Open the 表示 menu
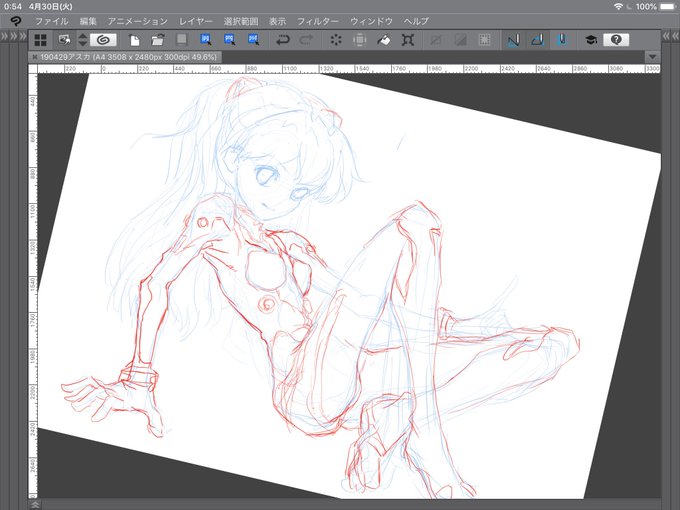 tap(277, 21)
